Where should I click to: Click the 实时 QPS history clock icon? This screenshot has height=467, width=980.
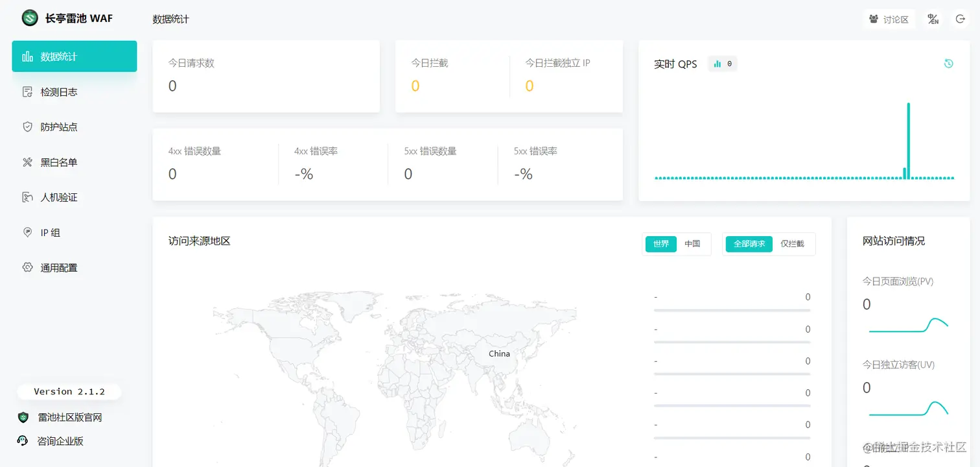(949, 64)
